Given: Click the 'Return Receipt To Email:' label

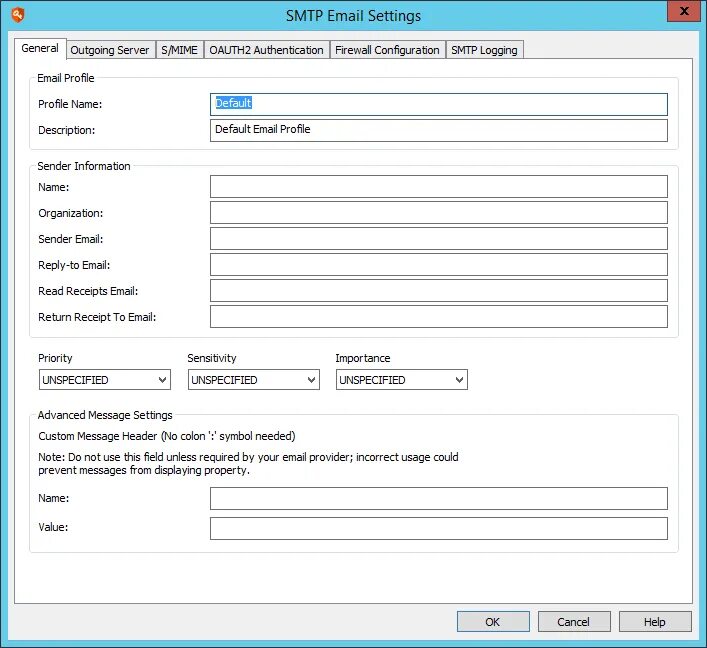Looking at the screenshot, I should tap(97, 317).
